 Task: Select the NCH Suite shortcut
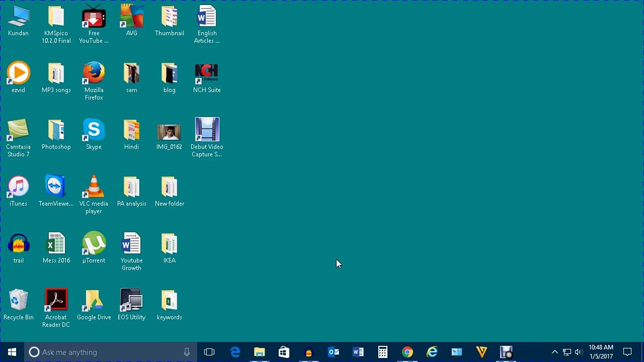pyautogui.click(x=207, y=78)
